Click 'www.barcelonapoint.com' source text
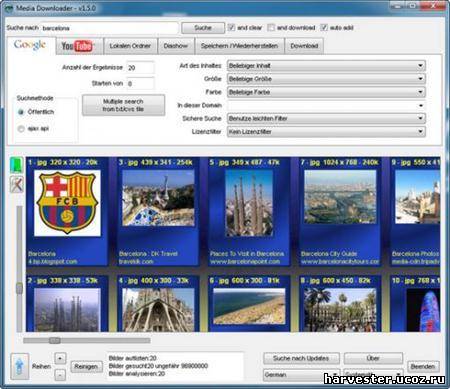This screenshot has width=450, height=389. [245, 262]
